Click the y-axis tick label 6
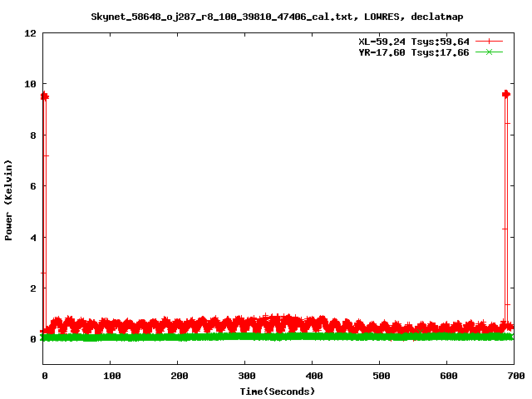Screen dimensions: 532x399 (x=33, y=186)
